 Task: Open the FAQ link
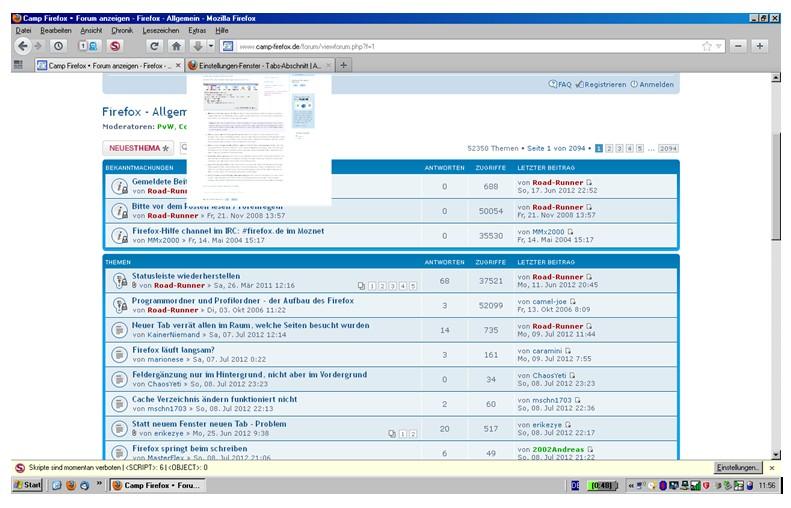click(x=560, y=84)
